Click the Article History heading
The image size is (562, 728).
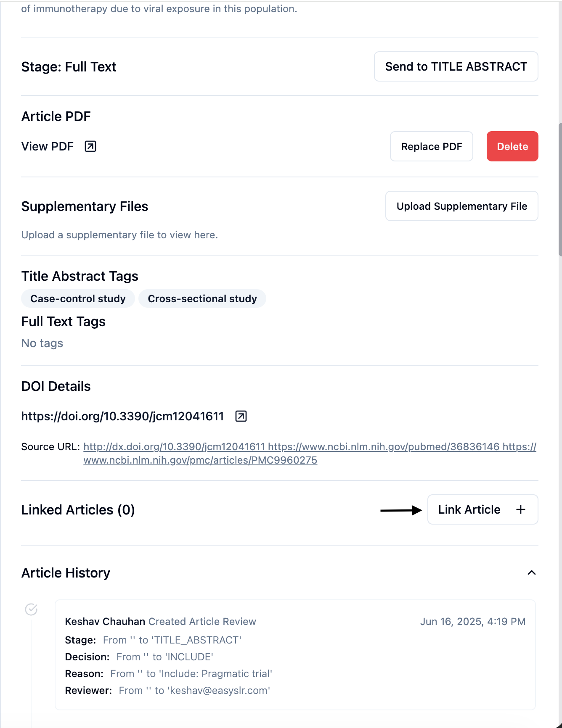(66, 572)
